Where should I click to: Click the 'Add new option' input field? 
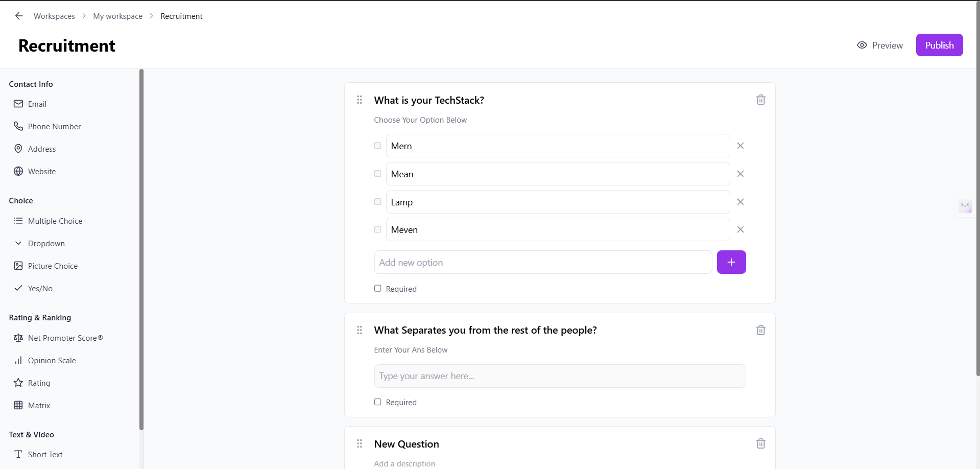(543, 262)
